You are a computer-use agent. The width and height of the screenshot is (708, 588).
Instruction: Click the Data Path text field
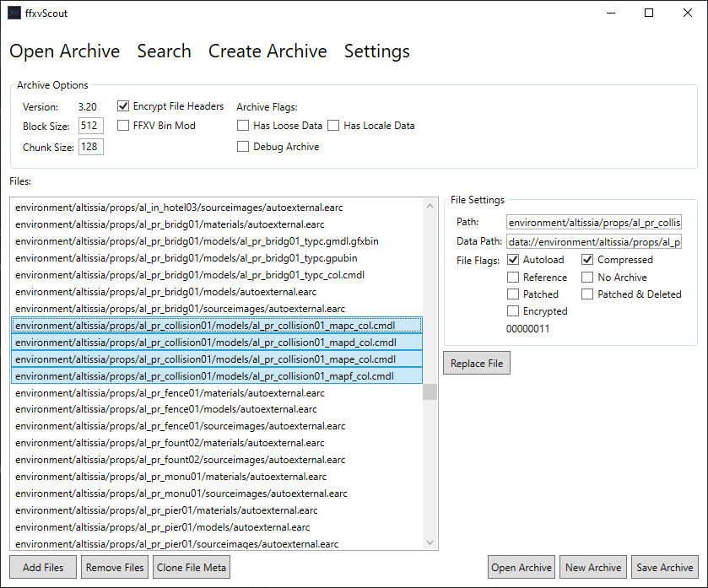[593, 242]
